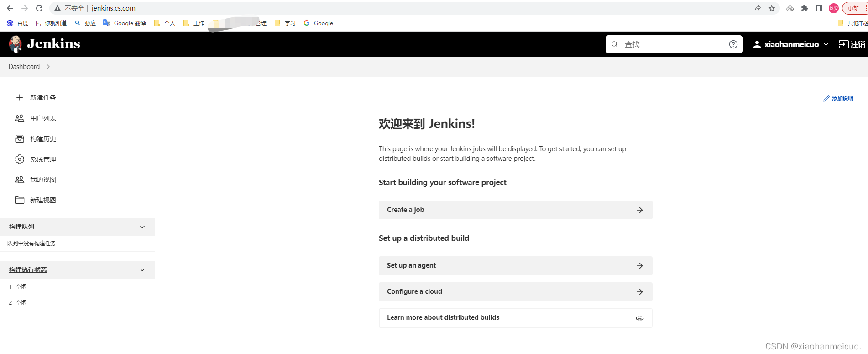
Task: Click the plus icon for 新建任务
Action: pos(20,98)
